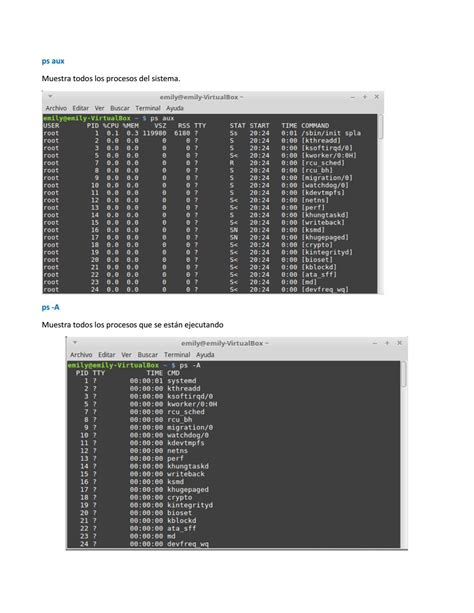Click the VSZ column header in ps aux
The image size is (474, 613).
(160, 125)
